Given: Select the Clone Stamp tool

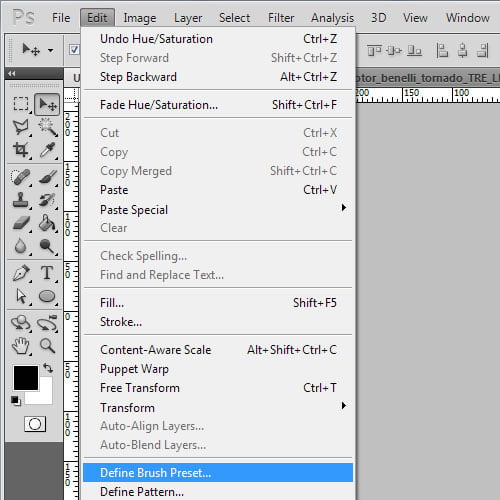Looking at the screenshot, I should pos(21,200).
